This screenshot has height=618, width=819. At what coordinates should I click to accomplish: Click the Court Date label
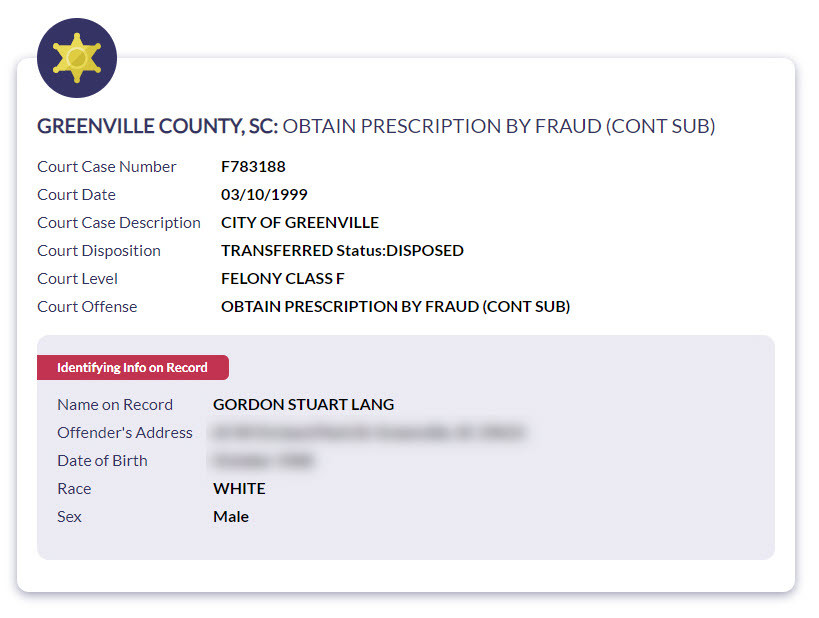click(x=76, y=195)
